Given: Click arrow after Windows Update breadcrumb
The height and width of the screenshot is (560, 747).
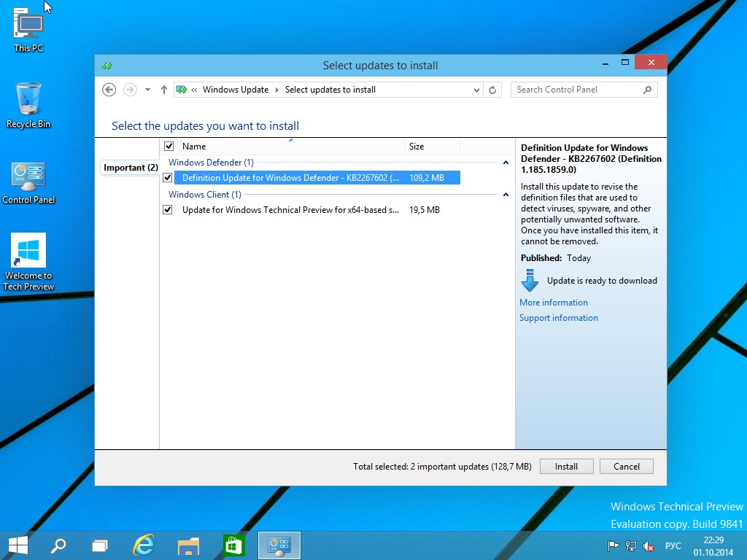Looking at the screenshot, I should tap(276, 90).
